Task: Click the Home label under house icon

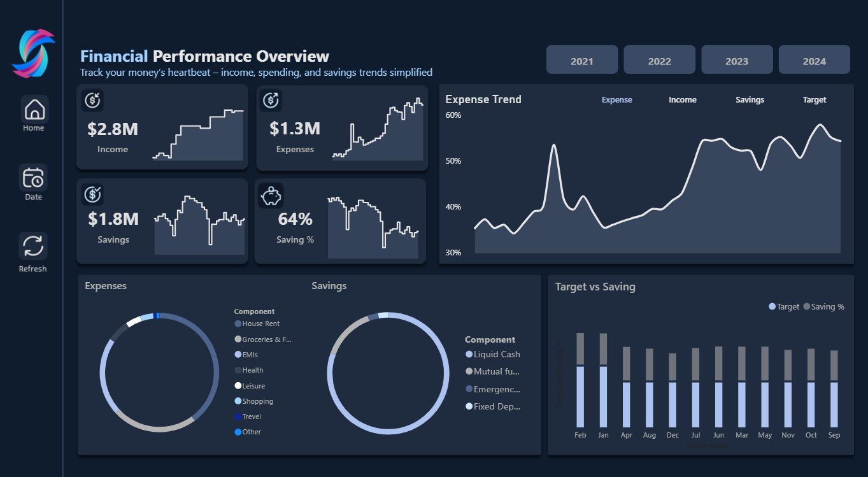Action: [x=34, y=128]
